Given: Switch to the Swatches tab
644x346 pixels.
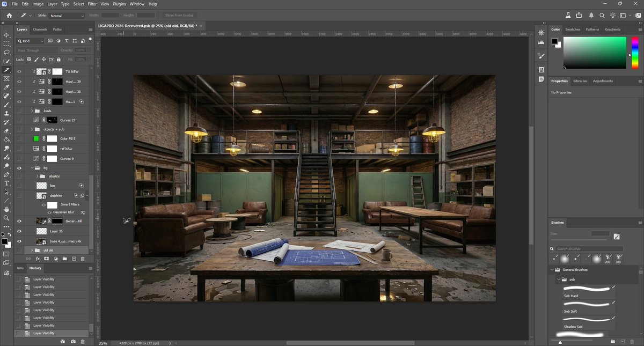Looking at the screenshot, I should pos(572,30).
